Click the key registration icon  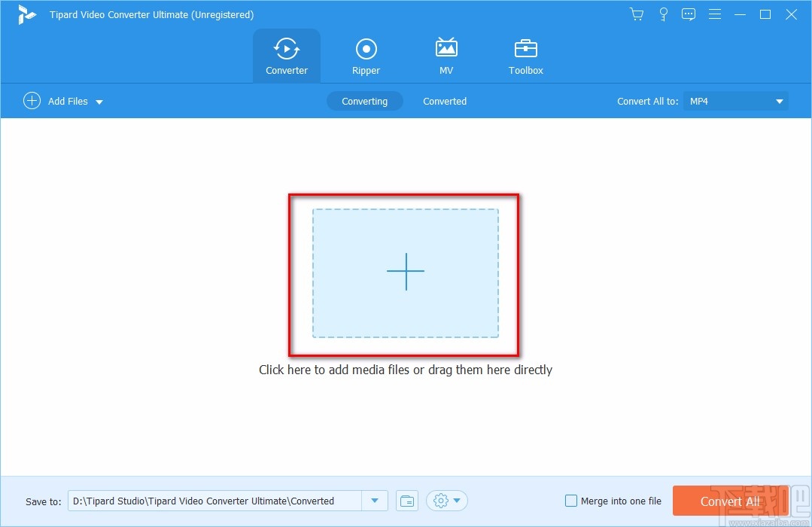[x=663, y=14]
